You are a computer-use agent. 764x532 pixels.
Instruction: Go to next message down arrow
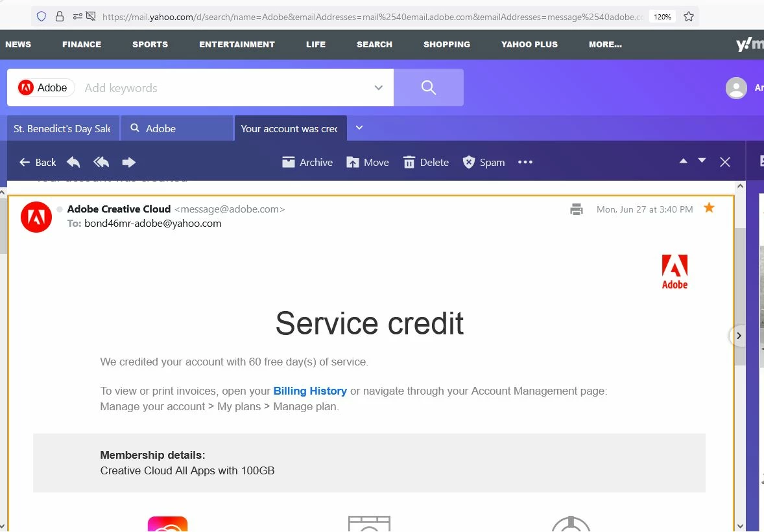pyautogui.click(x=702, y=161)
